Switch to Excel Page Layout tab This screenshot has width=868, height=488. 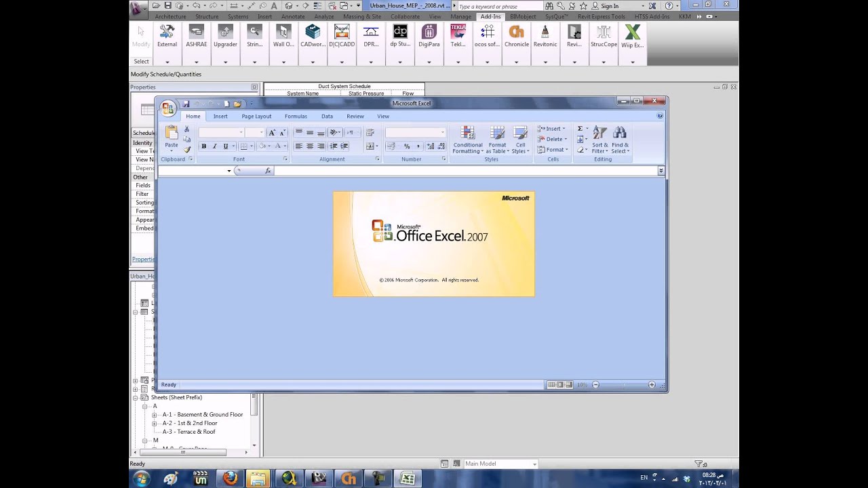click(256, 117)
